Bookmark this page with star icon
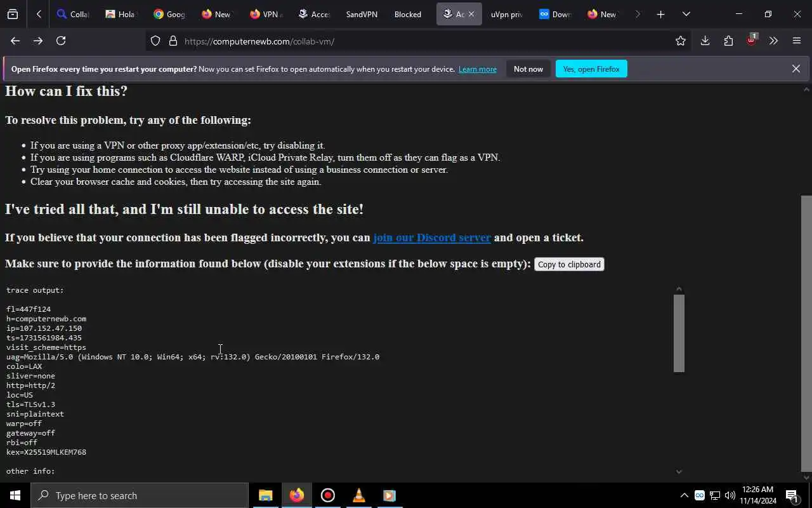Image resolution: width=812 pixels, height=508 pixels. click(681, 41)
